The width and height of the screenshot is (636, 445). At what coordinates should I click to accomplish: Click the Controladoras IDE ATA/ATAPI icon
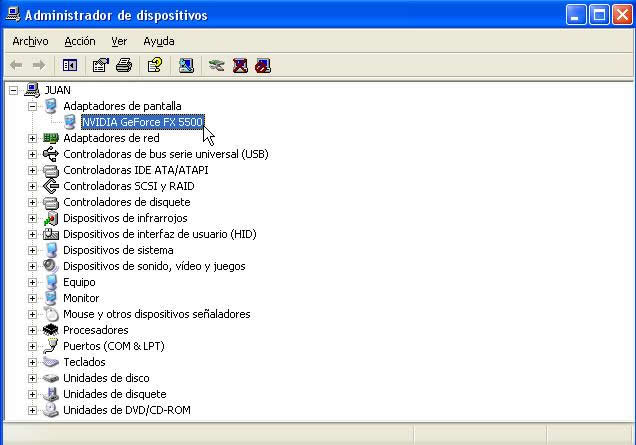(51, 170)
